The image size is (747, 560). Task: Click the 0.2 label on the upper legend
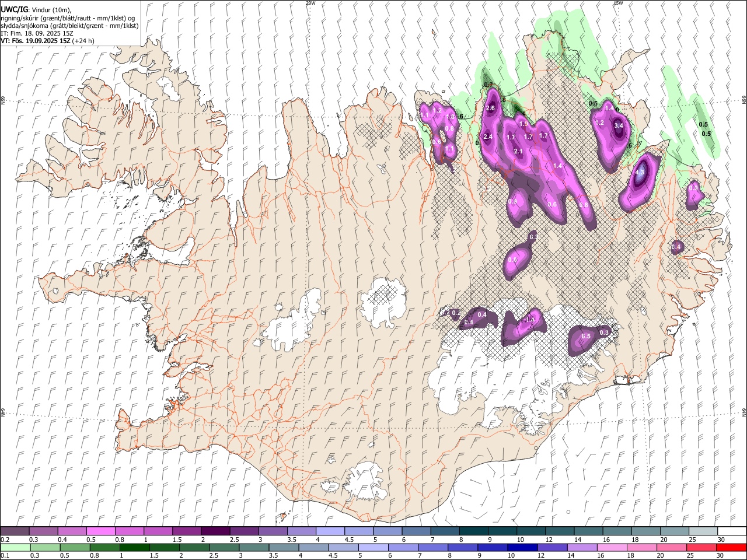pyautogui.click(x=5, y=540)
